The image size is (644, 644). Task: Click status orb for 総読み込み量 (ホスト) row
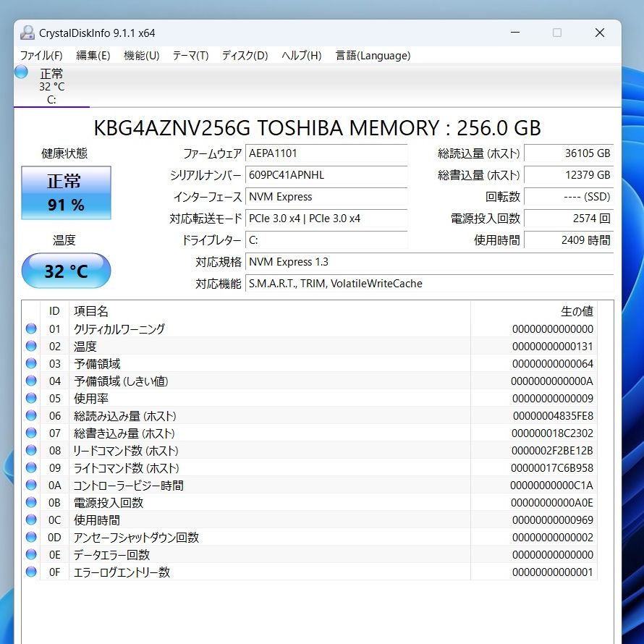tap(31, 415)
